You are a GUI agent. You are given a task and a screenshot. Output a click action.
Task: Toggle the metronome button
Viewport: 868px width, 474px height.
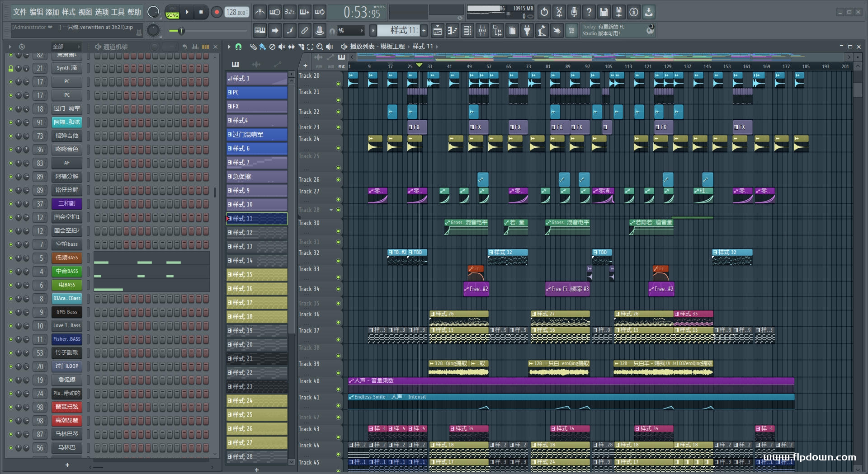point(259,12)
